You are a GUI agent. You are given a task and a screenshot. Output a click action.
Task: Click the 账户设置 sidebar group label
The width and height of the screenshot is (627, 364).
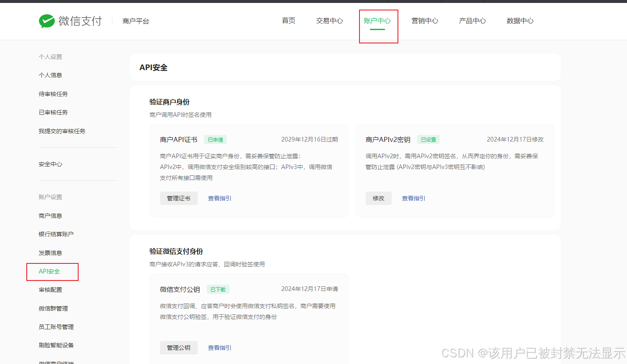[51, 197]
